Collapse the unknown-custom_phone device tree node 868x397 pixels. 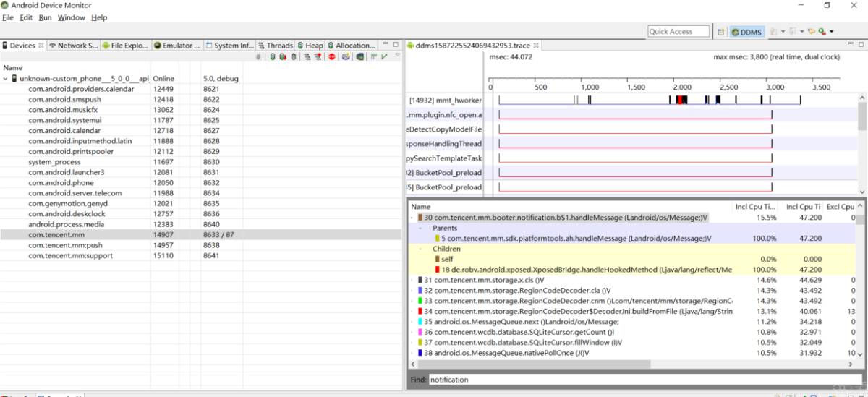[6, 78]
